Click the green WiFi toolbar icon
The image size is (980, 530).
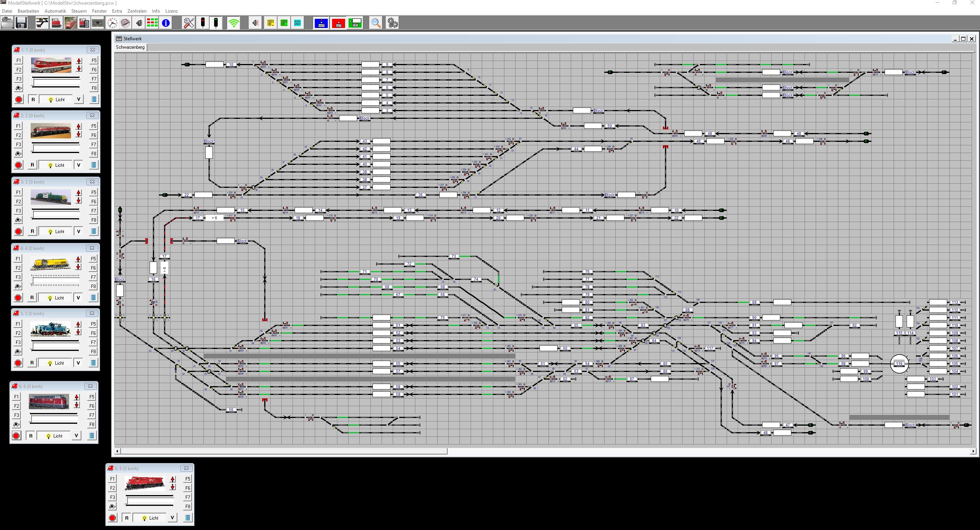233,23
